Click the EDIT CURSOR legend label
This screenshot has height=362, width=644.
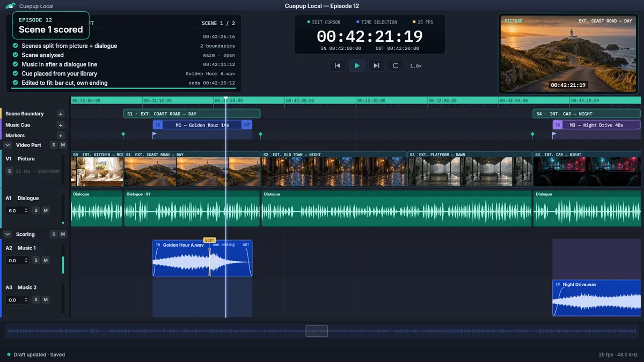(x=324, y=22)
